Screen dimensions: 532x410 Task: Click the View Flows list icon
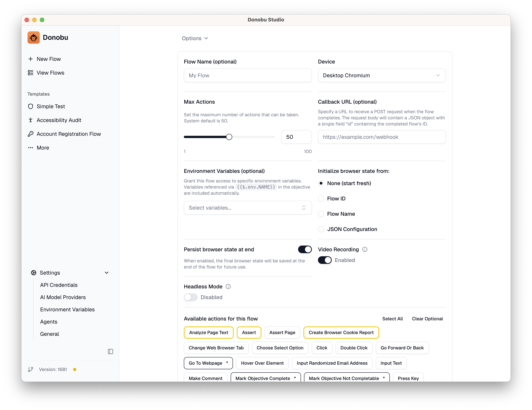(30, 73)
